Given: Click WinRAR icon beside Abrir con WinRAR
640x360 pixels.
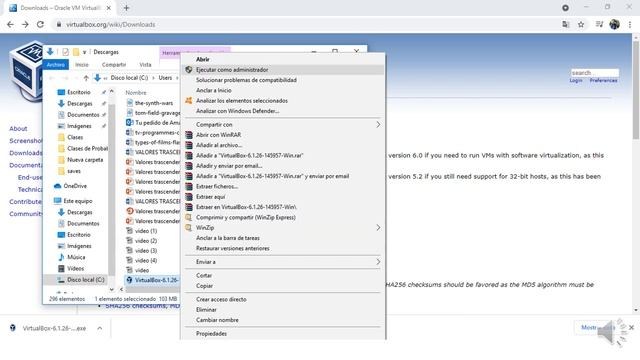Looking at the screenshot, I should 189,135.
